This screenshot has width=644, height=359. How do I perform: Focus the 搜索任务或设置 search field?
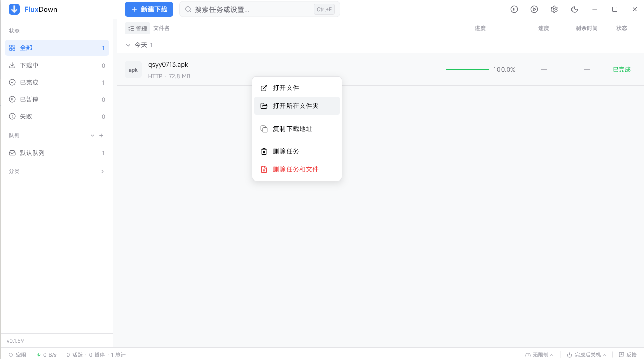click(260, 9)
